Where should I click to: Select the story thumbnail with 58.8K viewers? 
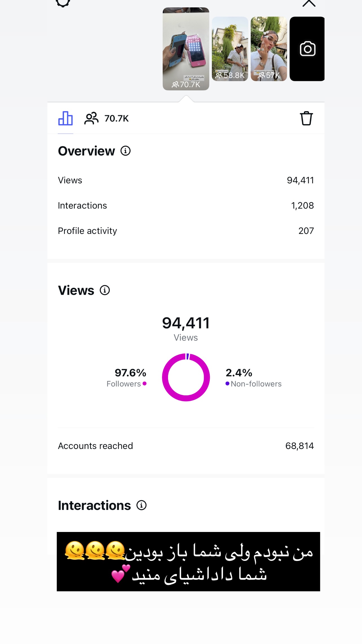tap(230, 49)
